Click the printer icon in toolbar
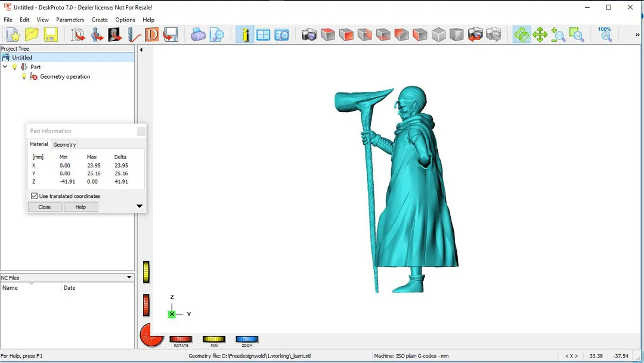 click(199, 35)
